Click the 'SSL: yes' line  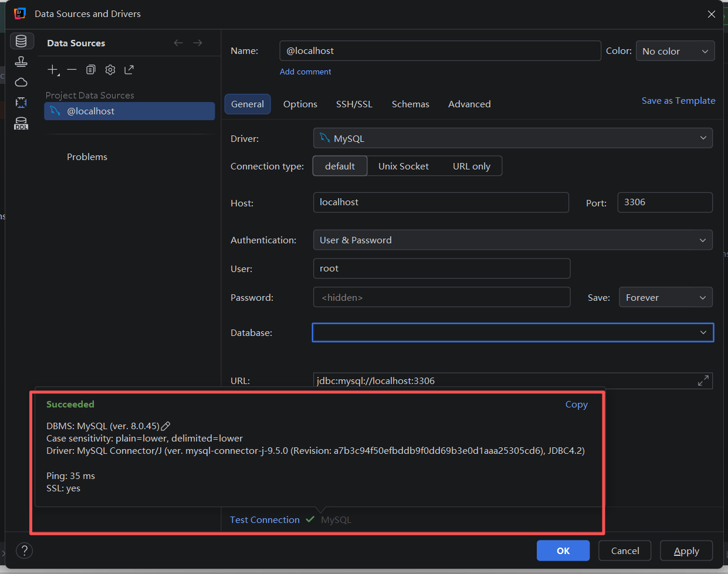63,488
